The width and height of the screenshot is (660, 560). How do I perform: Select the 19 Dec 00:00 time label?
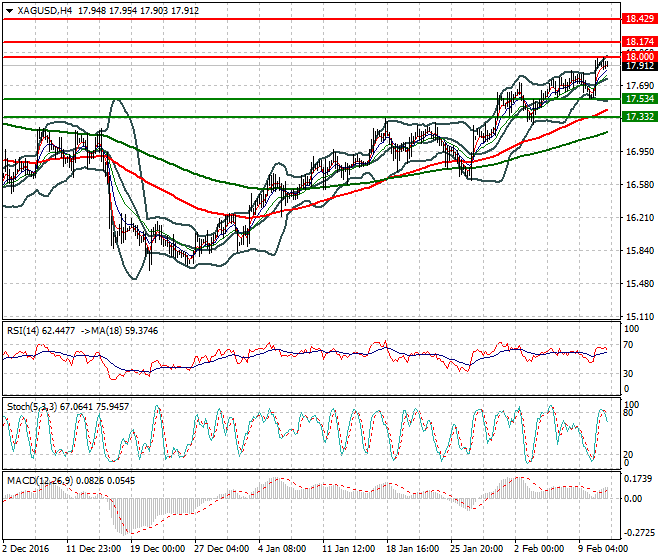(x=157, y=549)
